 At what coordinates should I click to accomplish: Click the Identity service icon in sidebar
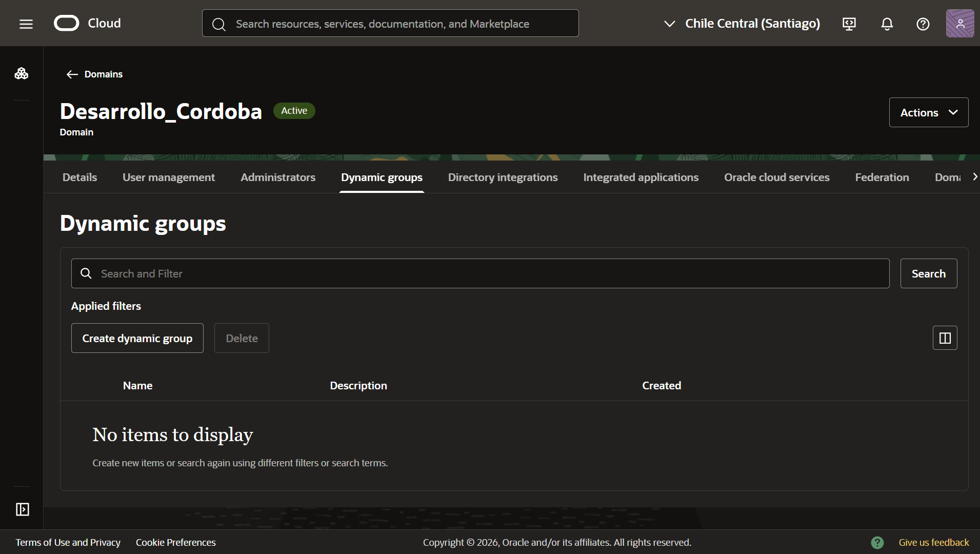[22, 73]
